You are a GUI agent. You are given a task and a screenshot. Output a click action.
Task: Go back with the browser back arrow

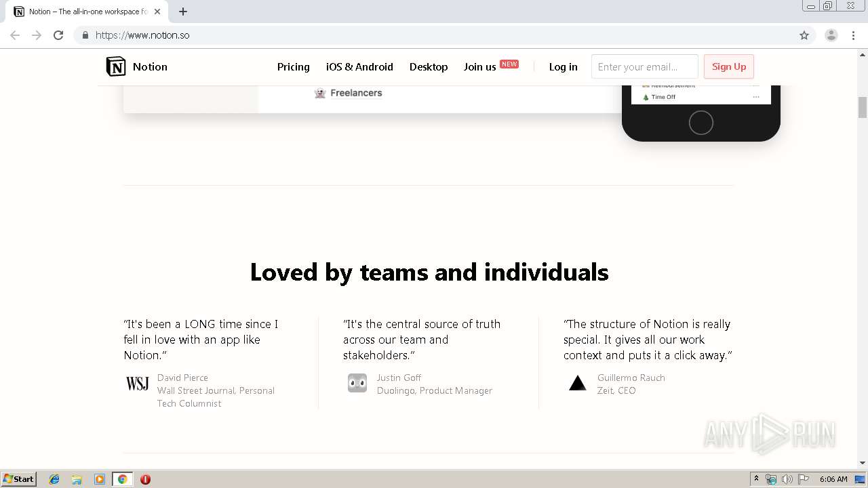(15, 35)
